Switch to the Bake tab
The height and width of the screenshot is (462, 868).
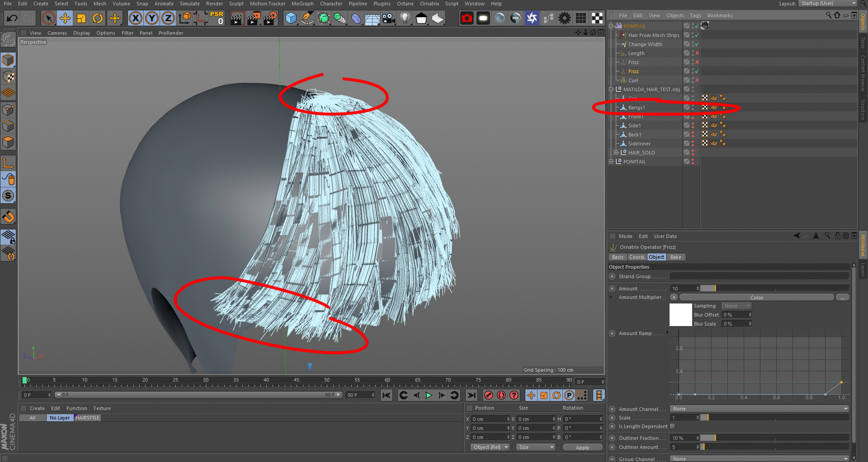pos(675,257)
